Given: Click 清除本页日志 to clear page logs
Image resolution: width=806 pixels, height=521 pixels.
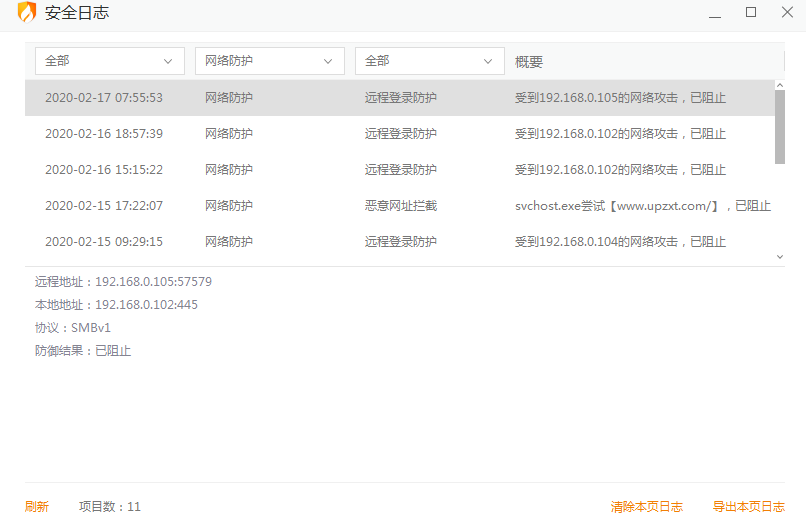Looking at the screenshot, I should tap(647, 507).
